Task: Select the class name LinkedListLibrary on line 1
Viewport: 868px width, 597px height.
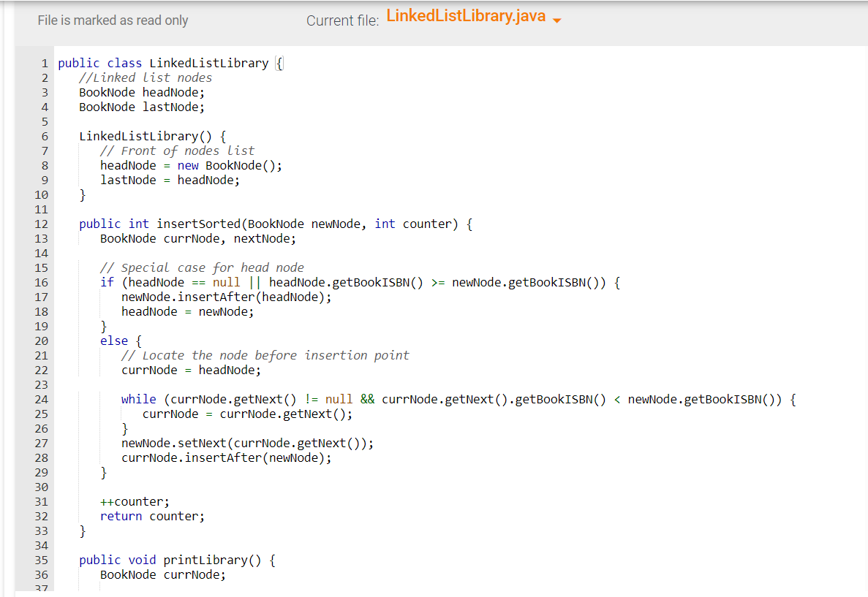Action: click(x=207, y=63)
